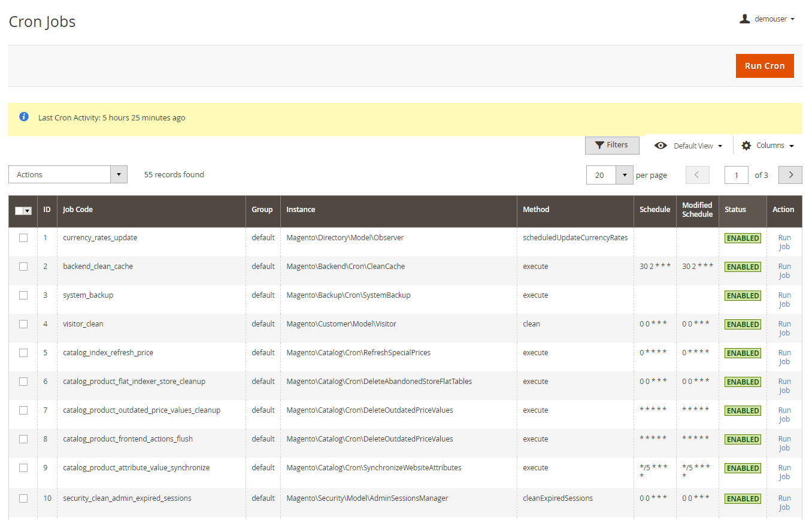Image resolution: width=812 pixels, height=520 pixels.
Task: Check the catalog_product_frontend_actions_flush row
Action: pos(23,439)
